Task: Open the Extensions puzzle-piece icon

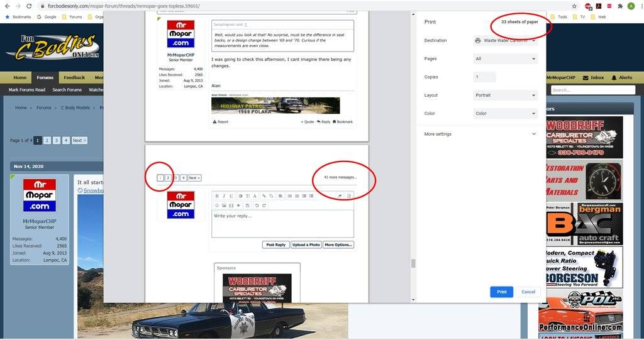Action: [x=620, y=6]
